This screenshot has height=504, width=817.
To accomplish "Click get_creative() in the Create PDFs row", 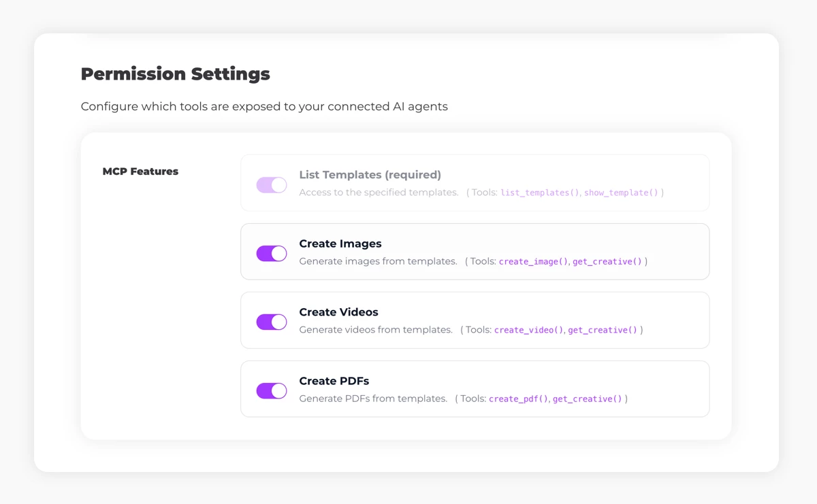I will point(588,399).
